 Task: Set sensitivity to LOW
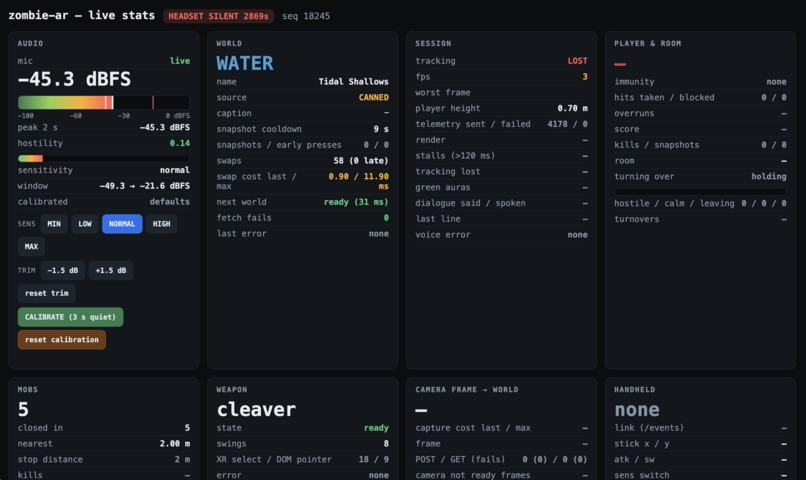(85, 224)
